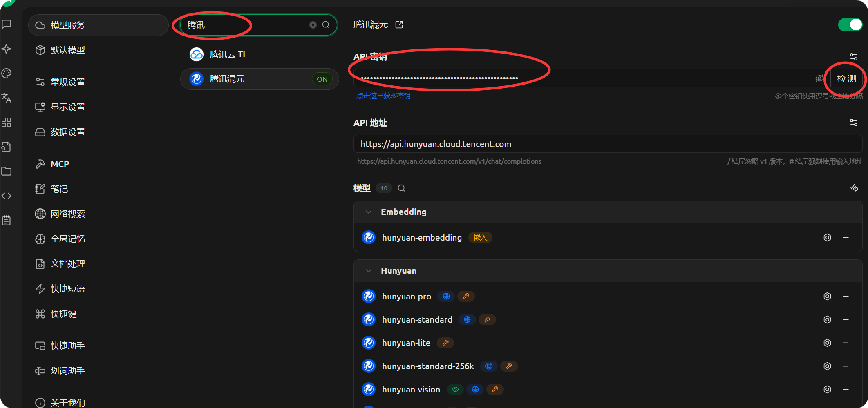Remove the hunyuan-embedding model with its minus icon
Screen dimensions: 868x408
[x=846, y=238]
